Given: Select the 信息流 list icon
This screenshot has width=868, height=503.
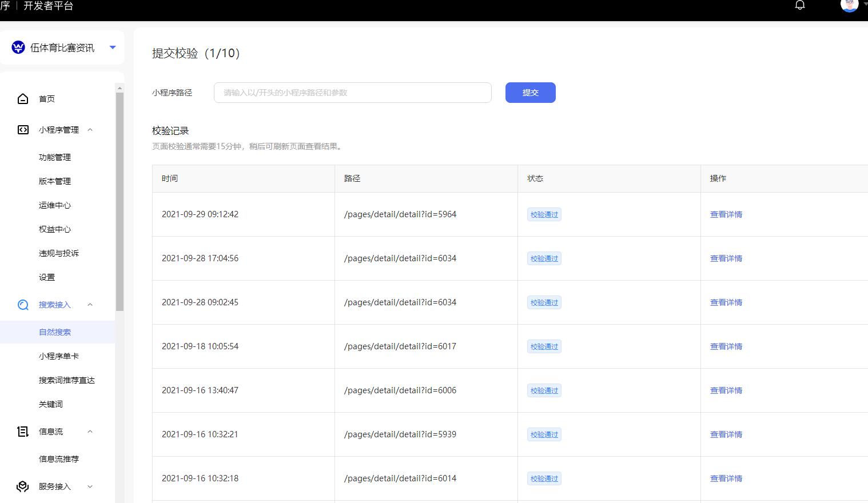Looking at the screenshot, I should click(23, 432).
